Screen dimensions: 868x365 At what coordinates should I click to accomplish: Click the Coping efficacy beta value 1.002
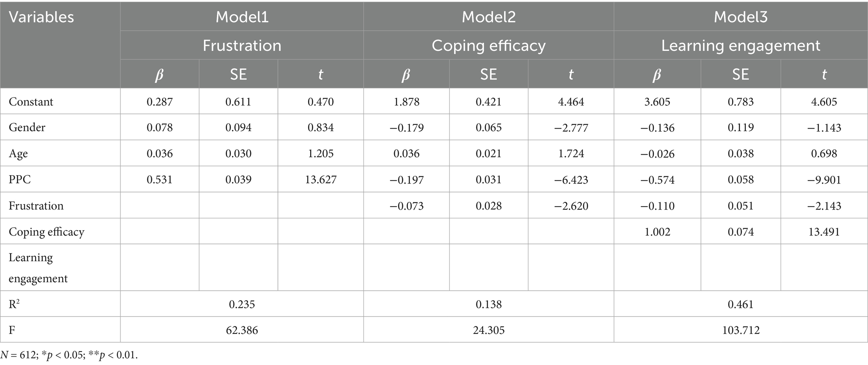[x=657, y=232]
